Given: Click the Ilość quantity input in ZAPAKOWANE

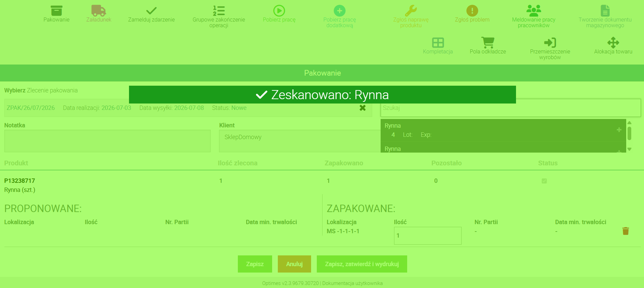Looking at the screenshot, I should pyautogui.click(x=428, y=236).
